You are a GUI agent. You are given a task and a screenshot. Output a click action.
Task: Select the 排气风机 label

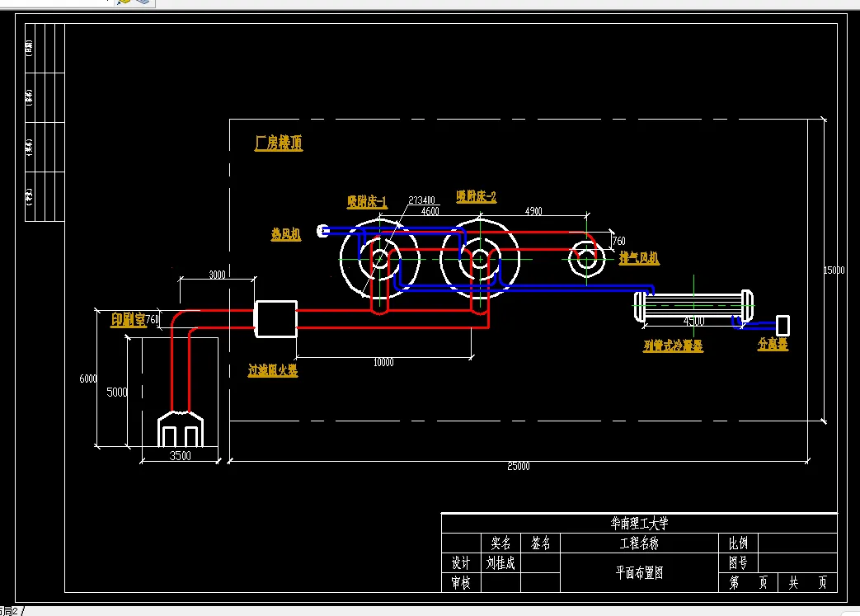pos(639,258)
